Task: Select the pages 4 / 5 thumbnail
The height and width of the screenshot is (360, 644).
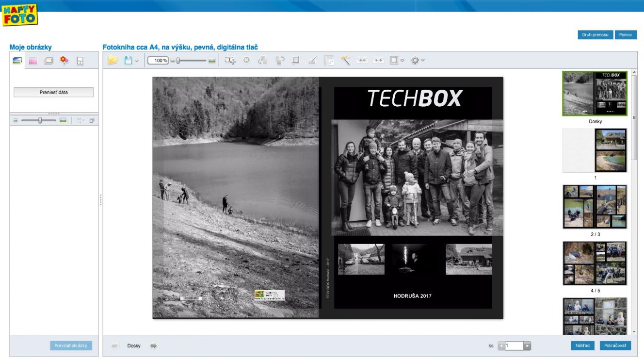Action: click(595, 263)
